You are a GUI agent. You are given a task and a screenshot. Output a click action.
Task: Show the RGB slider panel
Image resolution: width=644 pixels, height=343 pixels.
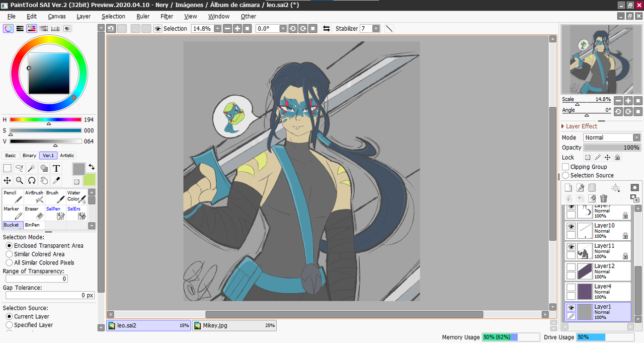pyautogui.click(x=20, y=29)
